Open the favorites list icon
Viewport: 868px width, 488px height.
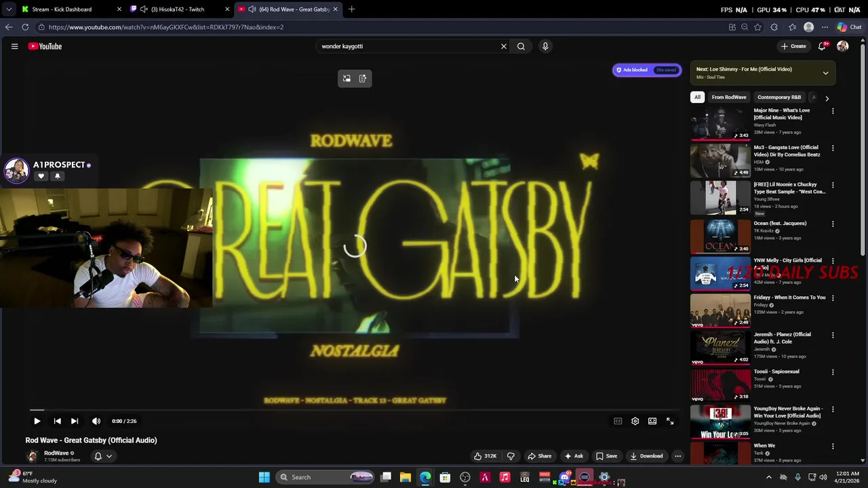click(792, 27)
